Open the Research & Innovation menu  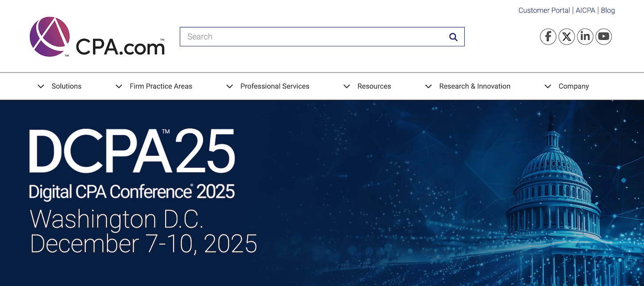[x=475, y=86]
